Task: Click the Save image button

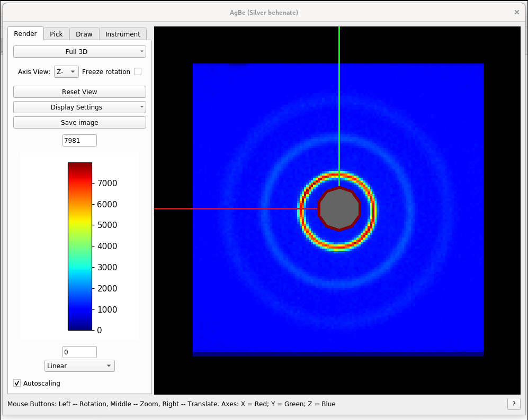Action: pos(79,122)
